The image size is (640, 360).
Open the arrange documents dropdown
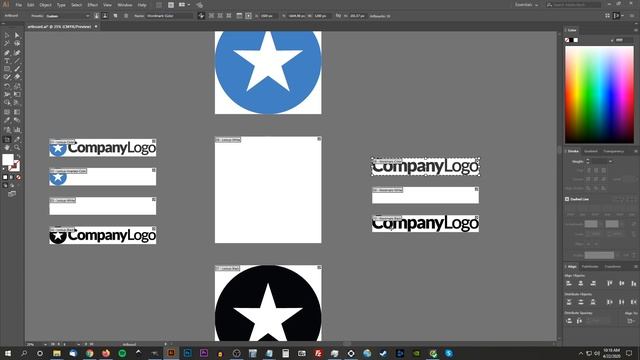(x=184, y=5)
